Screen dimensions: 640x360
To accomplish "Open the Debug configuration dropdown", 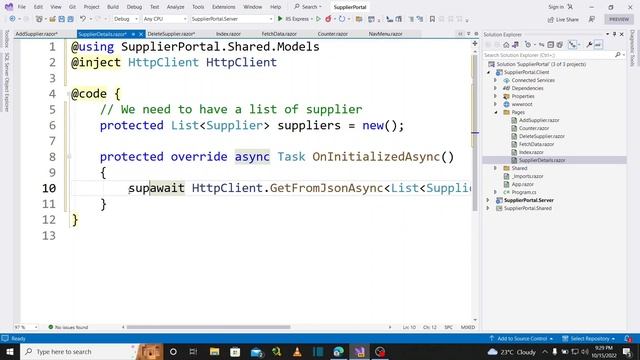I will pos(126,19).
